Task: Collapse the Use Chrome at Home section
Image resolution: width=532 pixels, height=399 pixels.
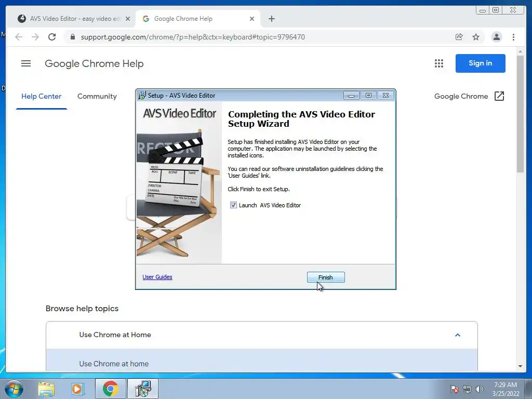Action: coord(457,335)
